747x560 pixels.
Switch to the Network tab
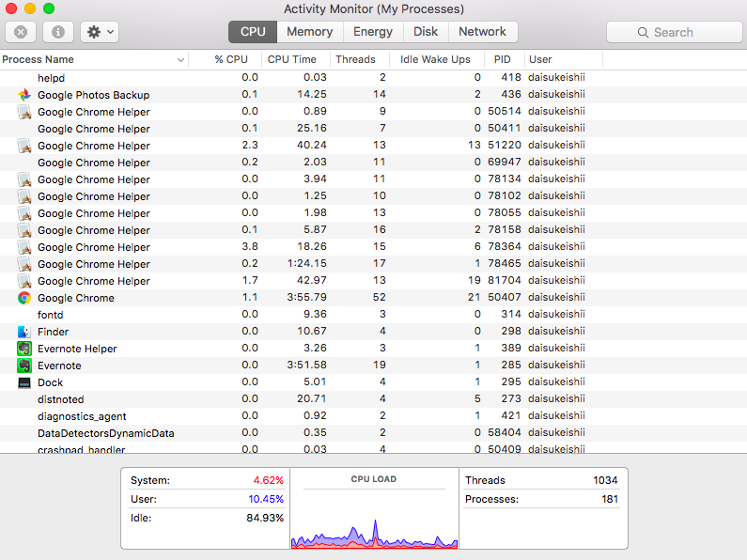483,32
